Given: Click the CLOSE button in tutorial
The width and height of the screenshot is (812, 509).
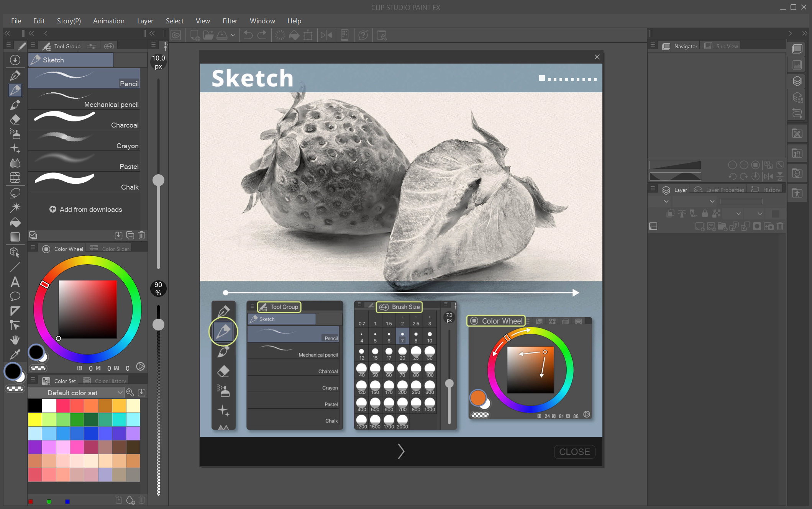Looking at the screenshot, I should 574,452.
